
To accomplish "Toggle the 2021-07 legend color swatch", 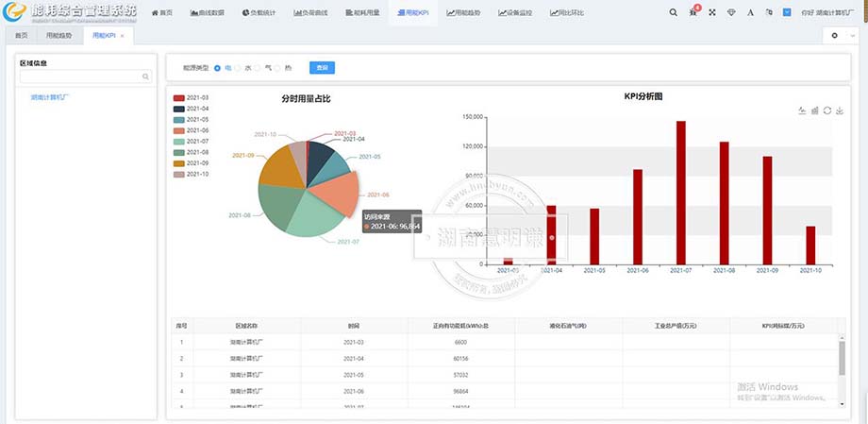I will 179,141.
